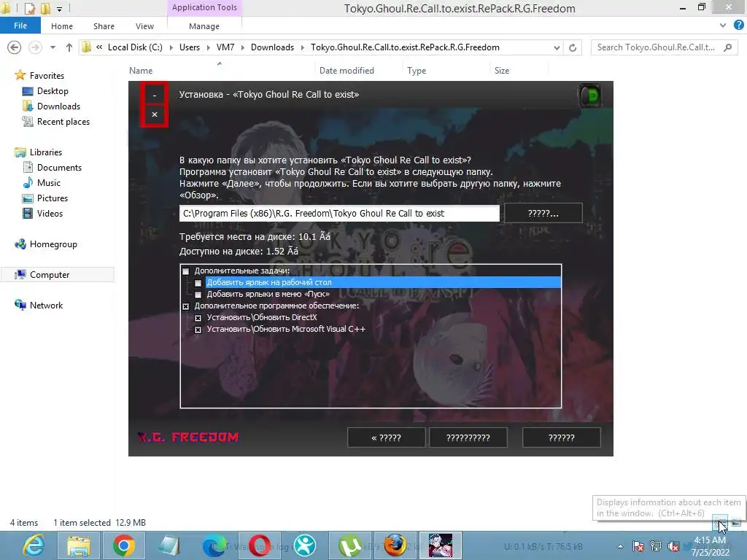The width and height of the screenshot is (747, 560).
Task: Click Users in the address breadcrumb
Action: tap(190, 47)
